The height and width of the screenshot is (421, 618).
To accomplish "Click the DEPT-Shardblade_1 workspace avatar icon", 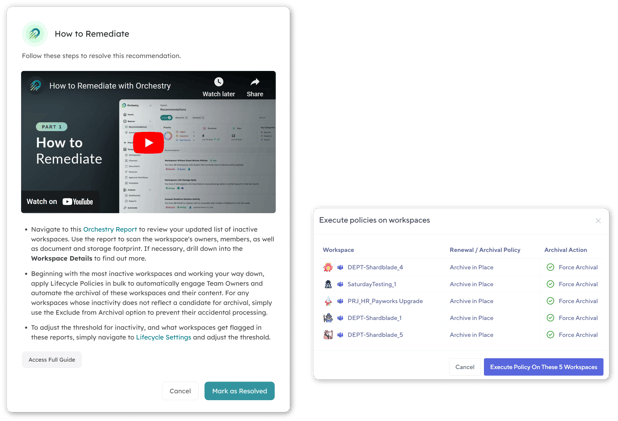I will (327, 317).
